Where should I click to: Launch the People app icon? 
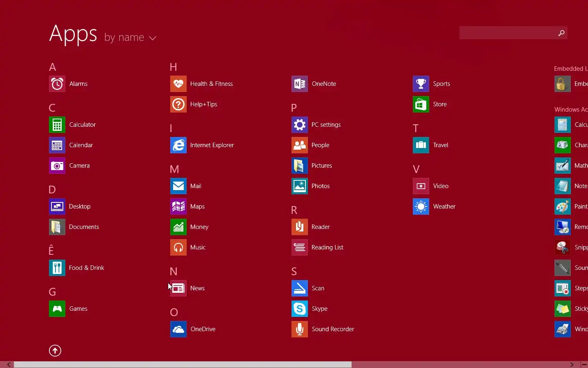point(300,145)
